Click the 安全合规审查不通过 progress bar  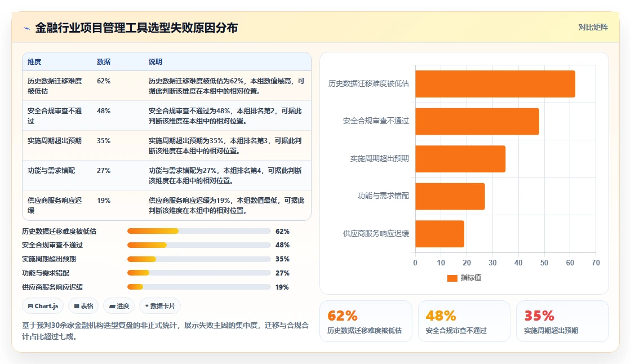[199, 245]
